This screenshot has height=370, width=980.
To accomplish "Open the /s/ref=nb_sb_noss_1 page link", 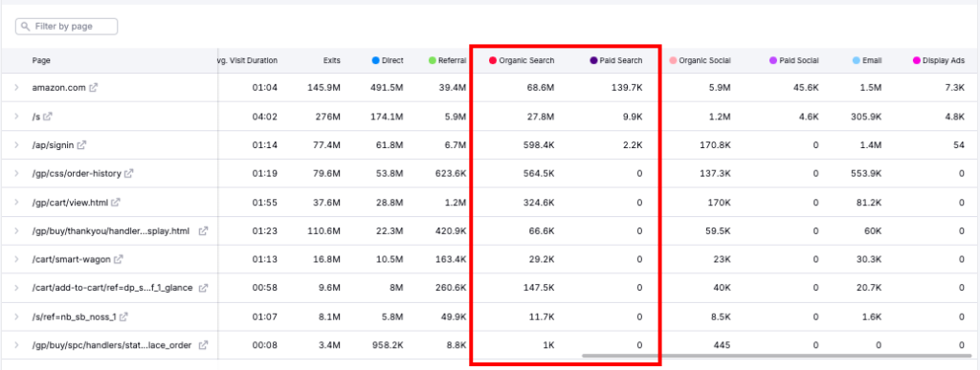I will pos(74,316).
